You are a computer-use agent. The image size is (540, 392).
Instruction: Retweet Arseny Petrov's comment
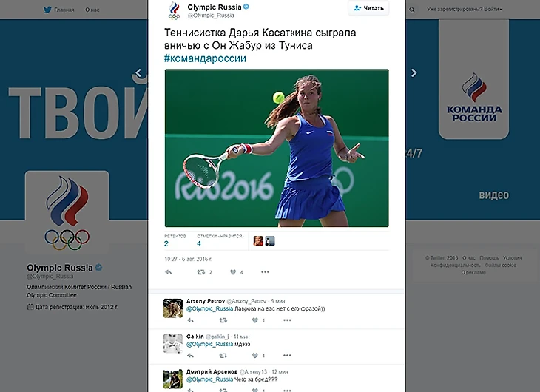pyautogui.click(x=223, y=320)
